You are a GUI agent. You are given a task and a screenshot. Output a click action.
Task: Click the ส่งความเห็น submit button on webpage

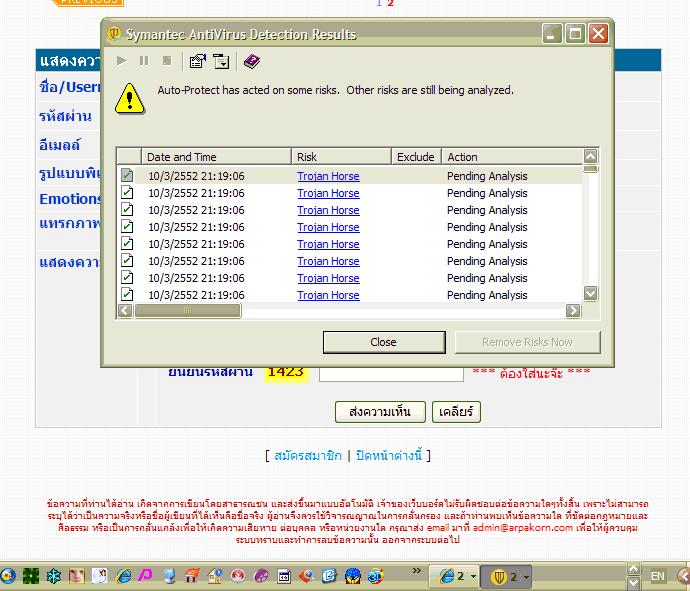click(380, 411)
